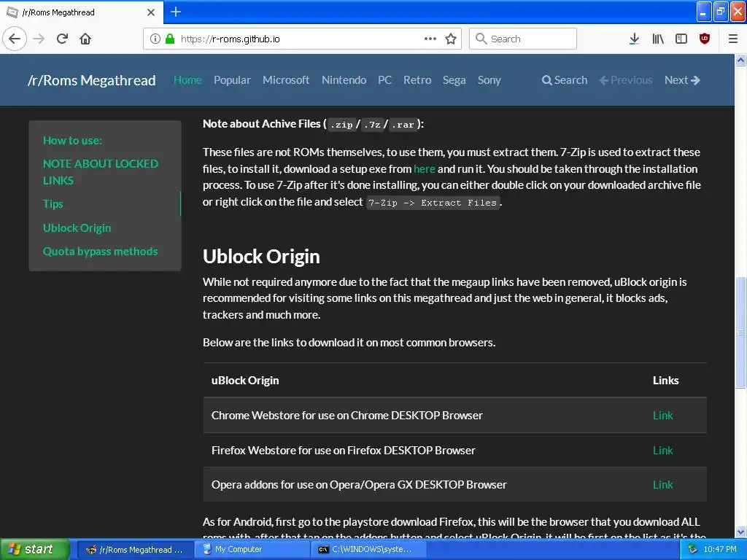The width and height of the screenshot is (747, 560).
Task: Close the /r/Roms Megathread tab
Action: click(x=151, y=12)
